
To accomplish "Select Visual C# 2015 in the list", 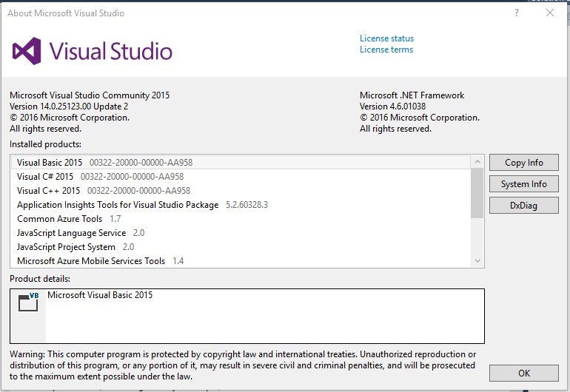I will [x=241, y=177].
